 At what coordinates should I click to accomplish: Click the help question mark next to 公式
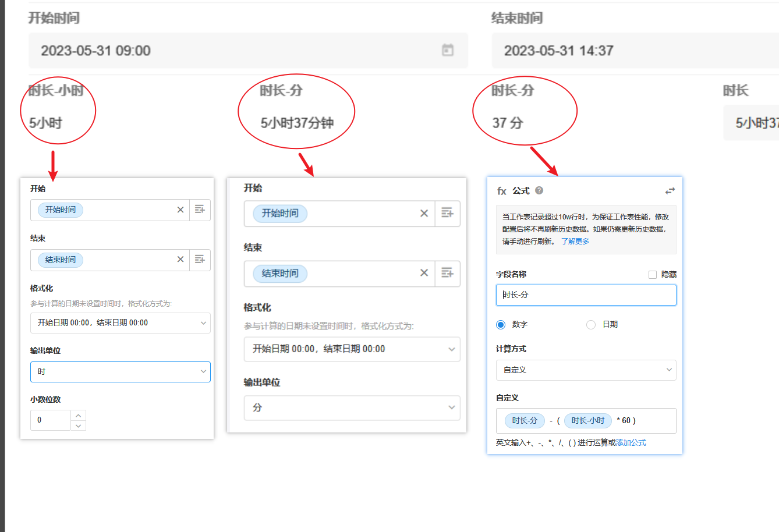tap(539, 190)
